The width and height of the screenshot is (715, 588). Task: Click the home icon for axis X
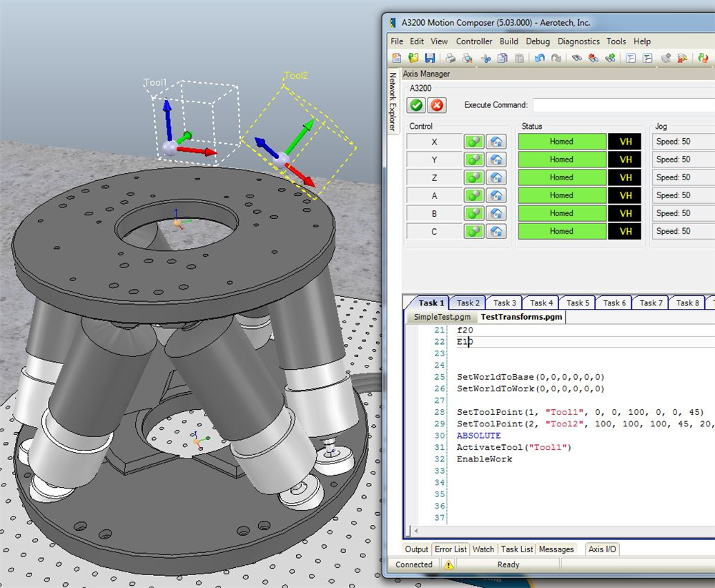(496, 142)
